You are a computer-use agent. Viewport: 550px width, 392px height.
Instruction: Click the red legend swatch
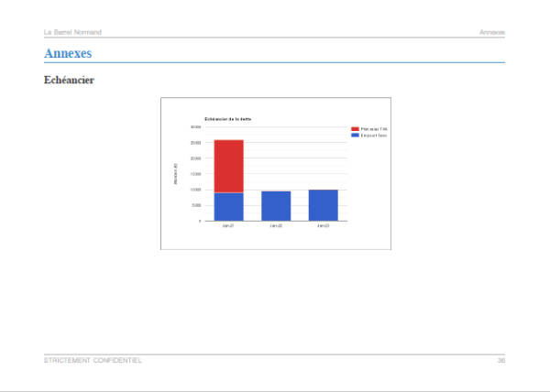pyautogui.click(x=355, y=129)
